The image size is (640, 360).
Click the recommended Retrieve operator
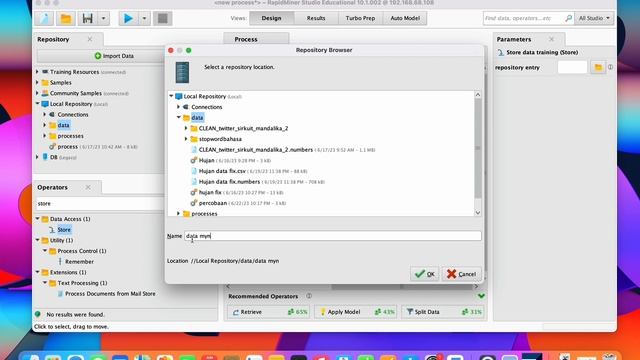[x=268, y=312]
